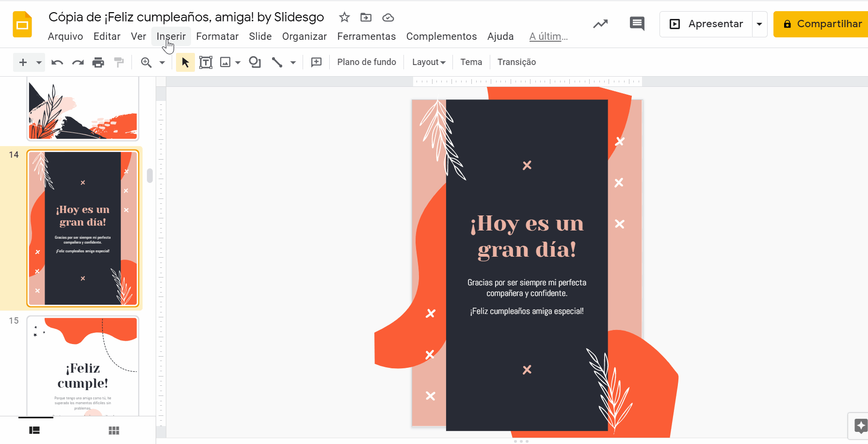
Task: Insert a text box
Action: click(206, 62)
